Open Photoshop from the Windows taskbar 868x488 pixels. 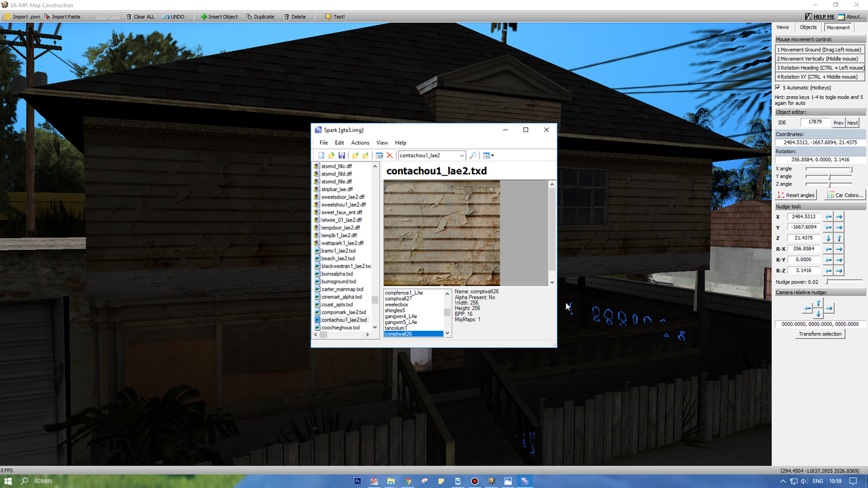pos(357,481)
